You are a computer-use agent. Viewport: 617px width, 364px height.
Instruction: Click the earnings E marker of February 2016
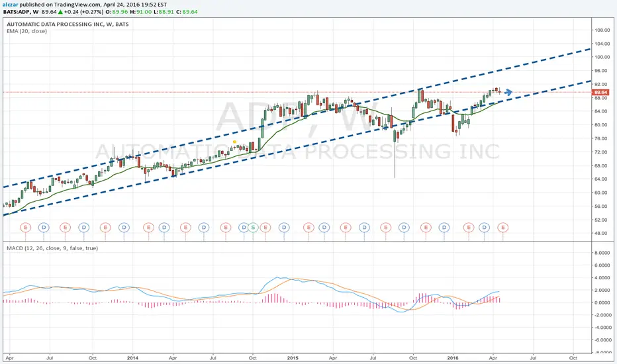[469, 228]
